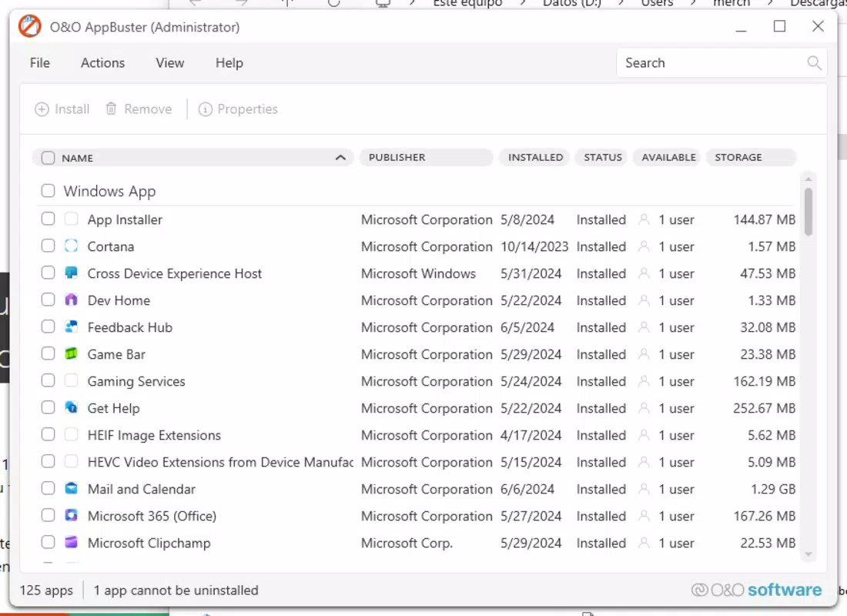Toggle sort order arrow in NAME column

tap(340, 158)
